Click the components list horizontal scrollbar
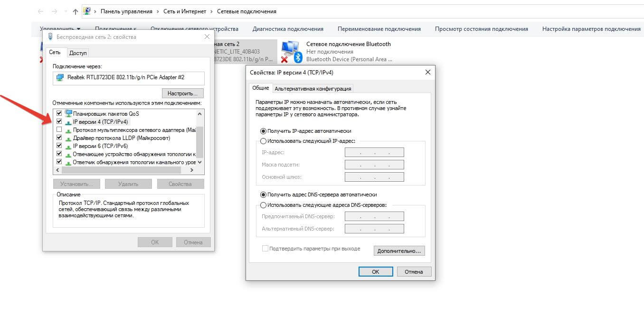 123,170
